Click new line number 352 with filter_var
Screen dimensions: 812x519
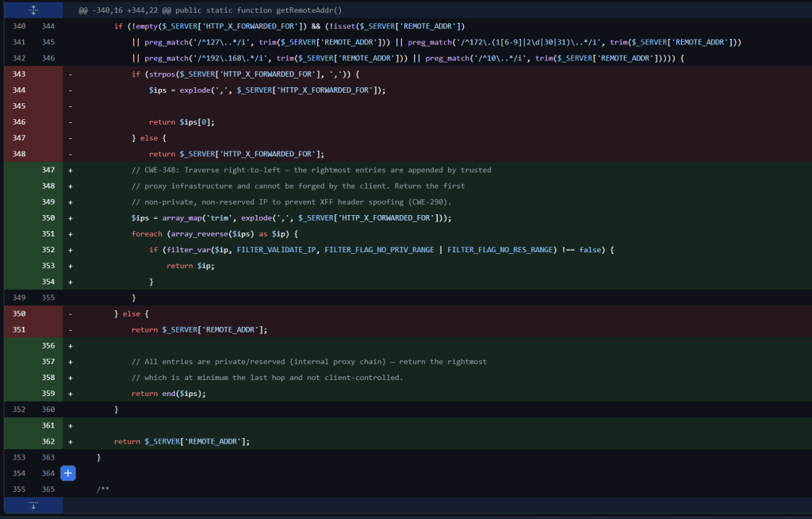coord(48,250)
